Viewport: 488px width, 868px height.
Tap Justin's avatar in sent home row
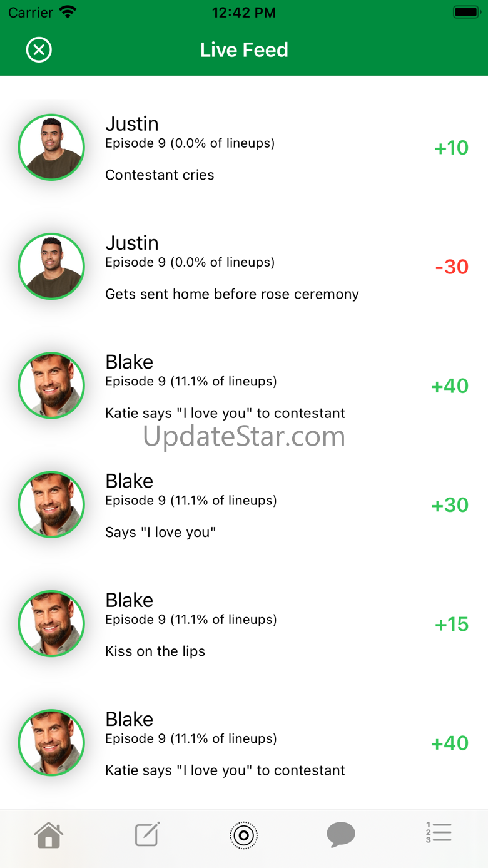point(51,267)
